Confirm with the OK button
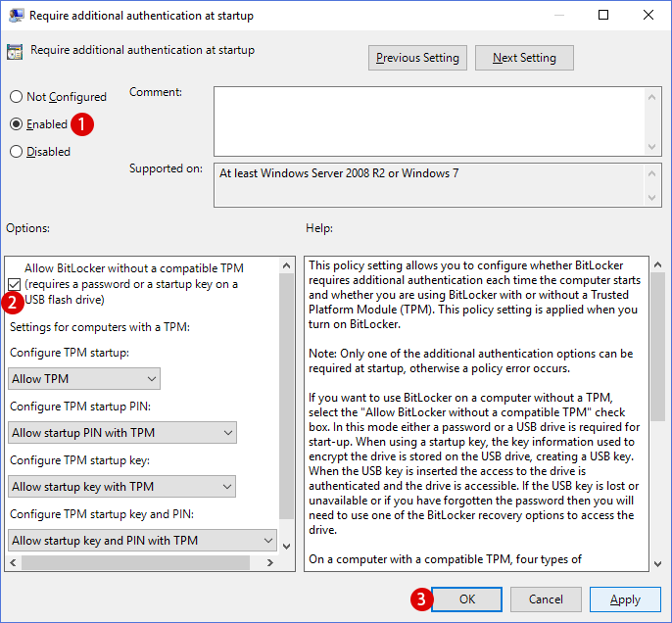Image resolution: width=672 pixels, height=623 pixels. click(x=466, y=599)
